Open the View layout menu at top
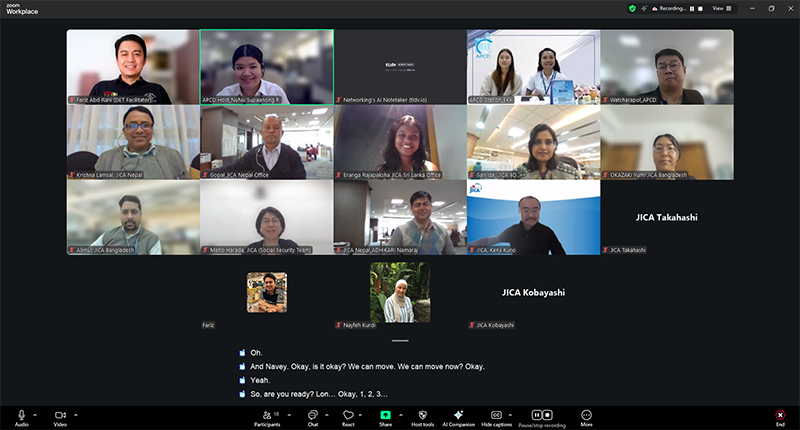This screenshot has width=800, height=430. 720,8
